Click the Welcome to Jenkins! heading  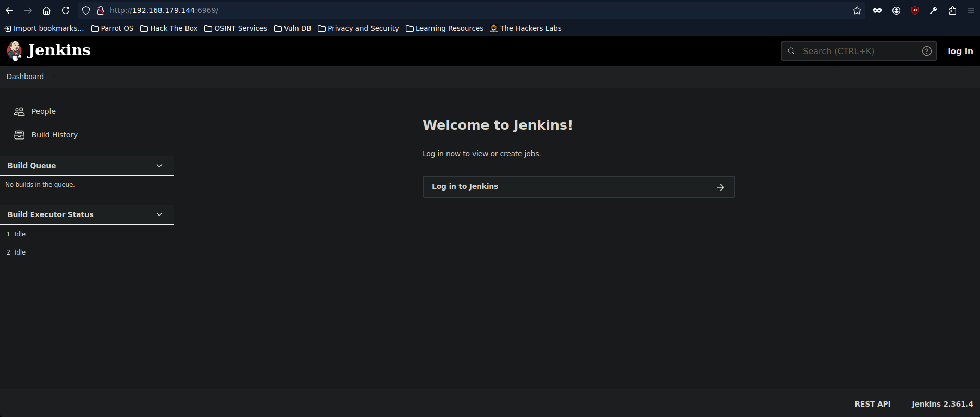(x=498, y=125)
